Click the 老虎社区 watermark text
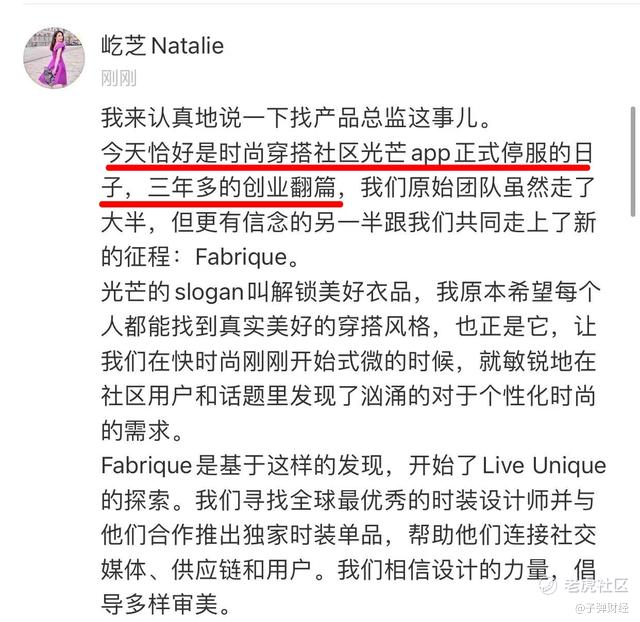This screenshot has height=622, width=640. pos(596,586)
